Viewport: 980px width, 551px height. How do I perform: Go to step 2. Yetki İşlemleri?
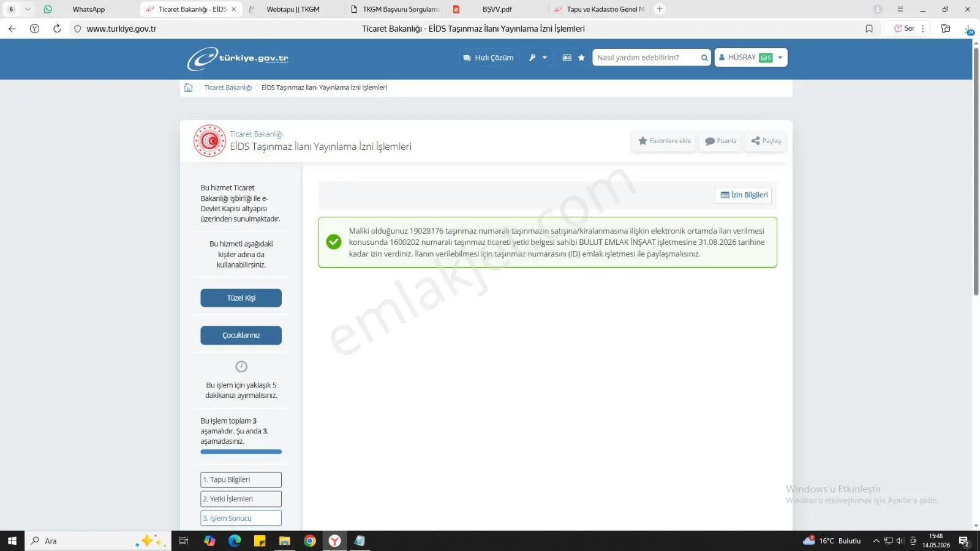click(241, 499)
